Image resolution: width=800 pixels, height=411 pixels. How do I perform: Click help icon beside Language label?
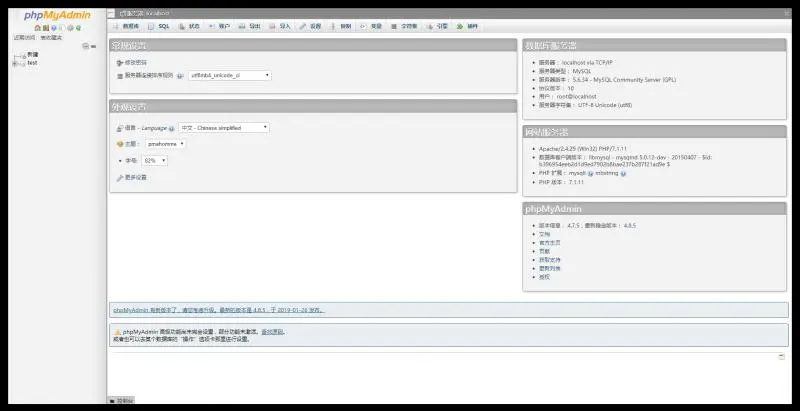[171, 129]
